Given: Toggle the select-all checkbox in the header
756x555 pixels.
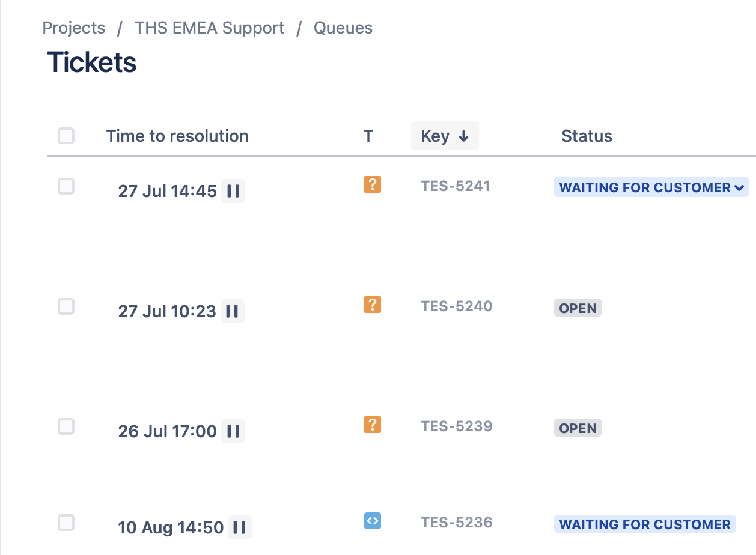Looking at the screenshot, I should (x=66, y=136).
